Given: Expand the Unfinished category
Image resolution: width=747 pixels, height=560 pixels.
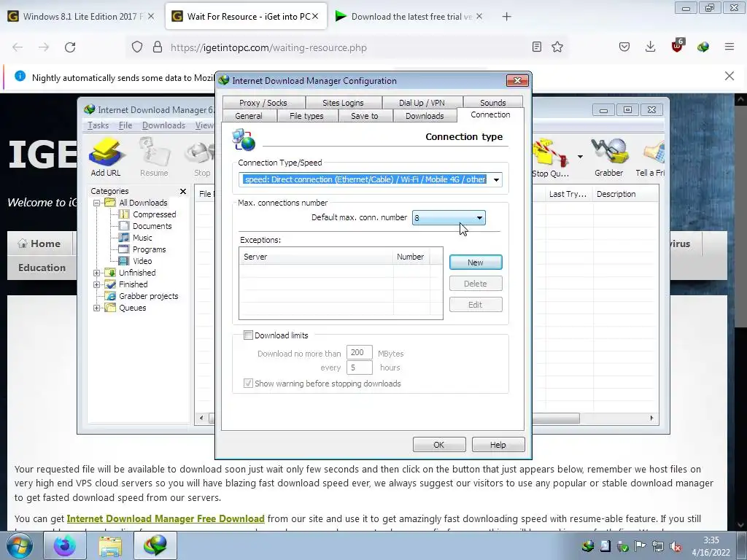Looking at the screenshot, I should pyautogui.click(x=97, y=273).
